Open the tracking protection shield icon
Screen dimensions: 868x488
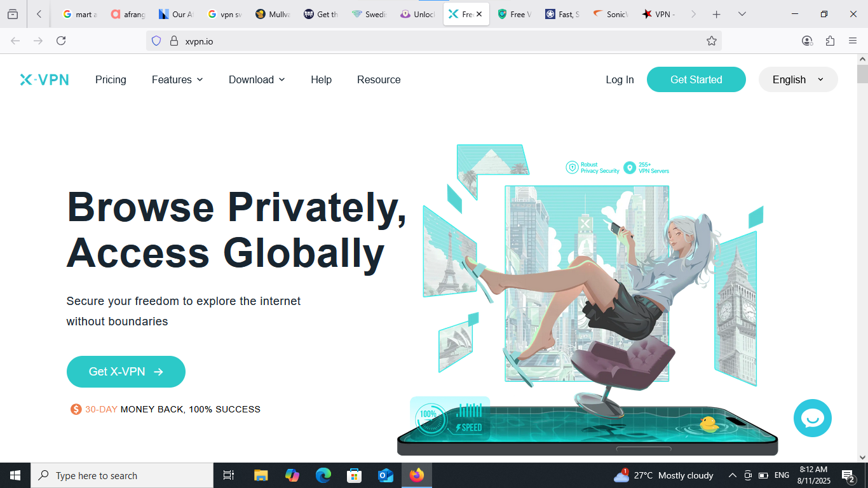click(x=156, y=41)
